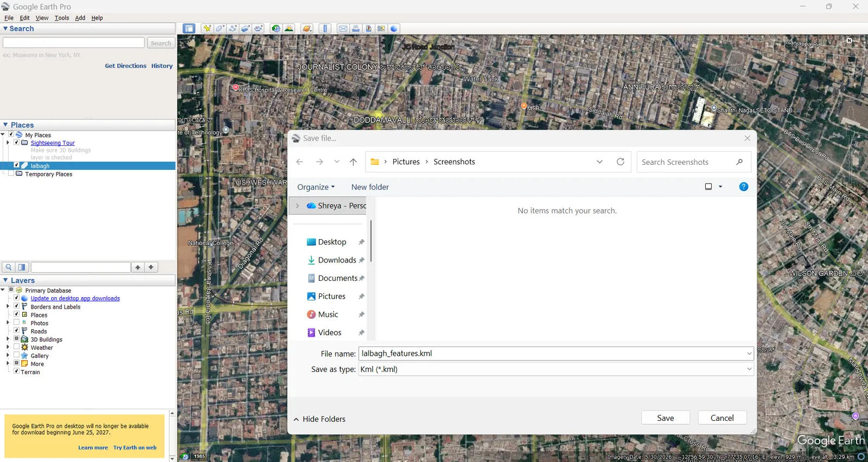Expand the 3D Buildings layer
868x462 pixels.
tap(8, 339)
